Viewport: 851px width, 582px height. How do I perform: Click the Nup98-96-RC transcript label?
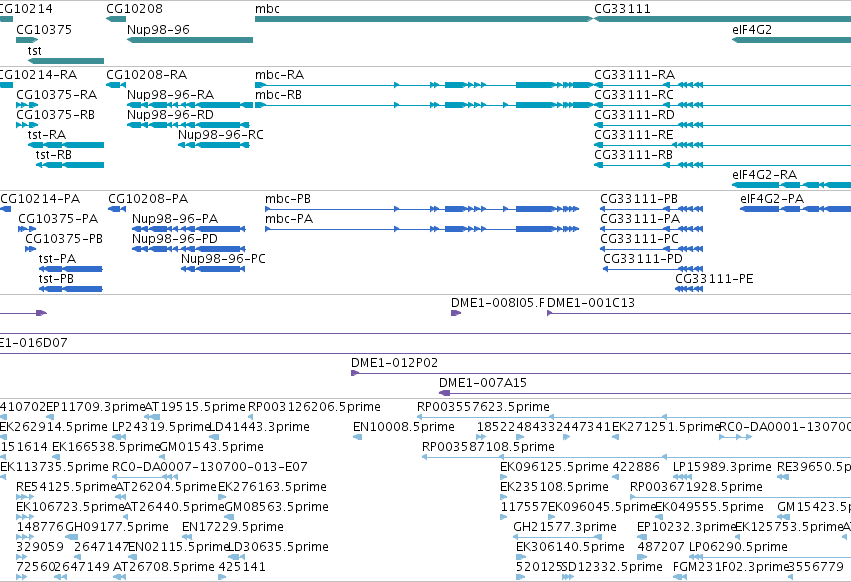221,135
